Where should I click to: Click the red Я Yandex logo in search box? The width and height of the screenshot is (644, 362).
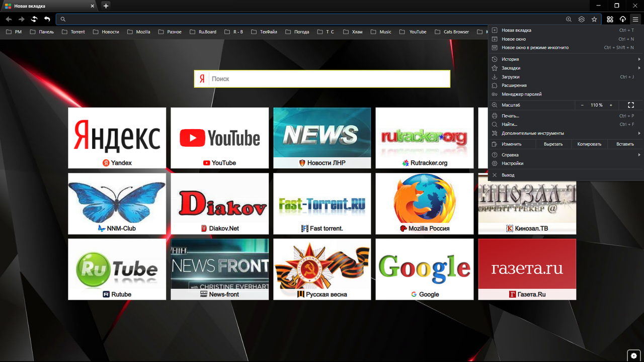tap(202, 79)
